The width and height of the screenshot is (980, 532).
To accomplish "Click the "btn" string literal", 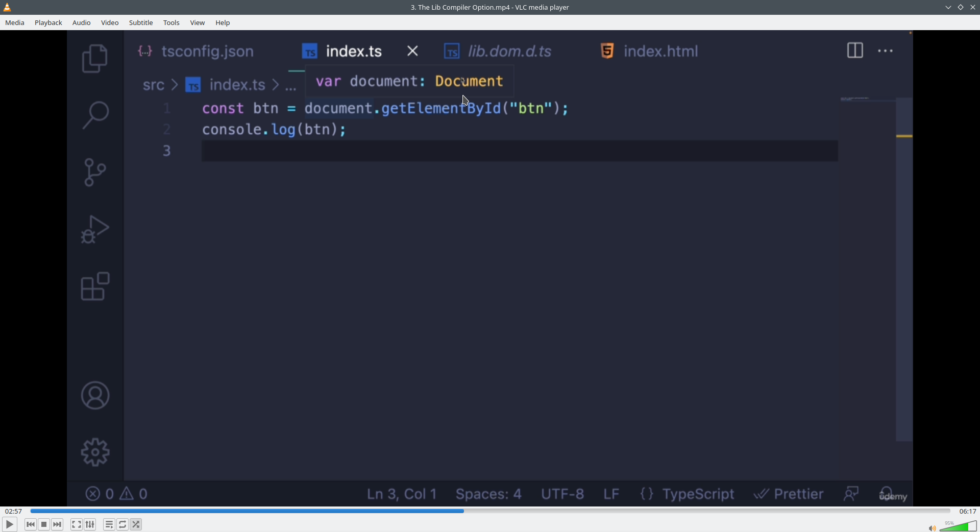I will (x=531, y=108).
